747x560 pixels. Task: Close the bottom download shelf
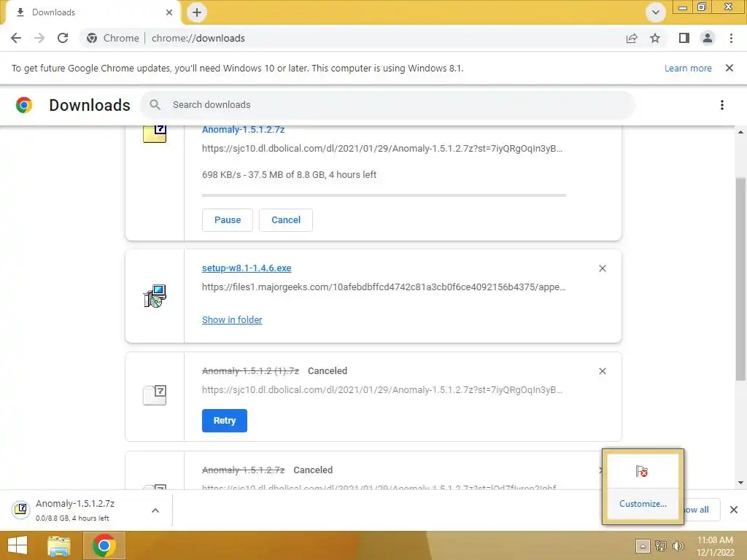734,510
